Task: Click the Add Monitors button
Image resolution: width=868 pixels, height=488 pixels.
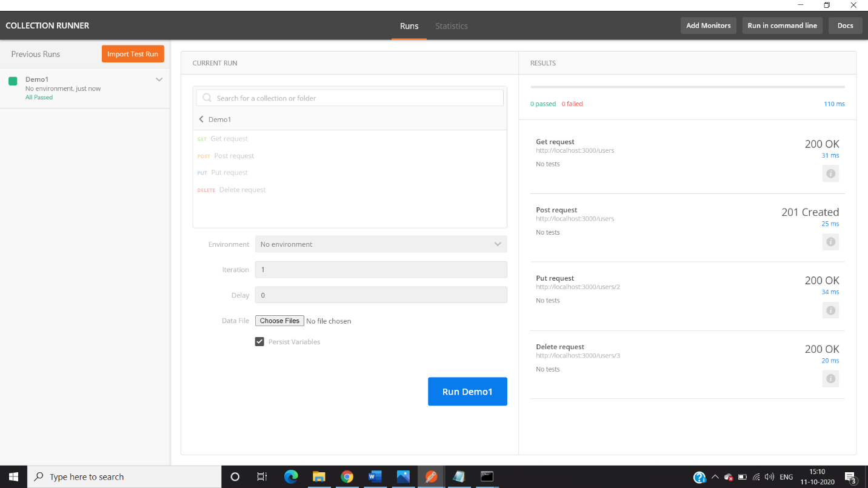Action: point(708,25)
